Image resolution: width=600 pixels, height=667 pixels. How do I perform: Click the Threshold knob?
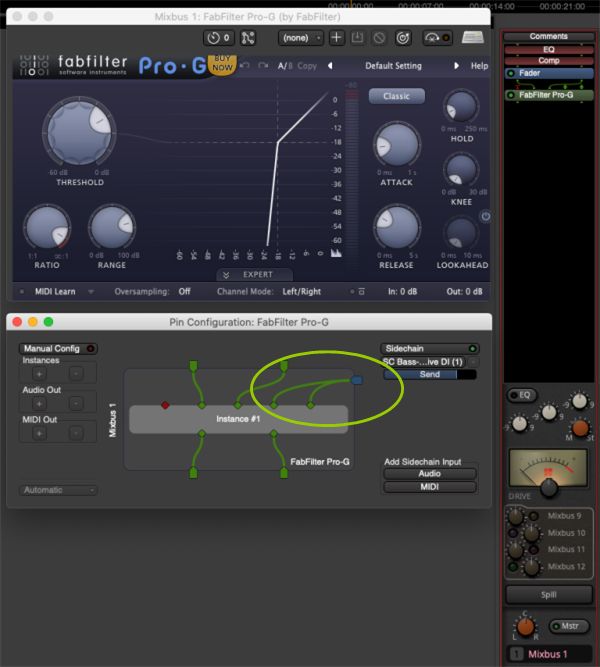[79, 132]
